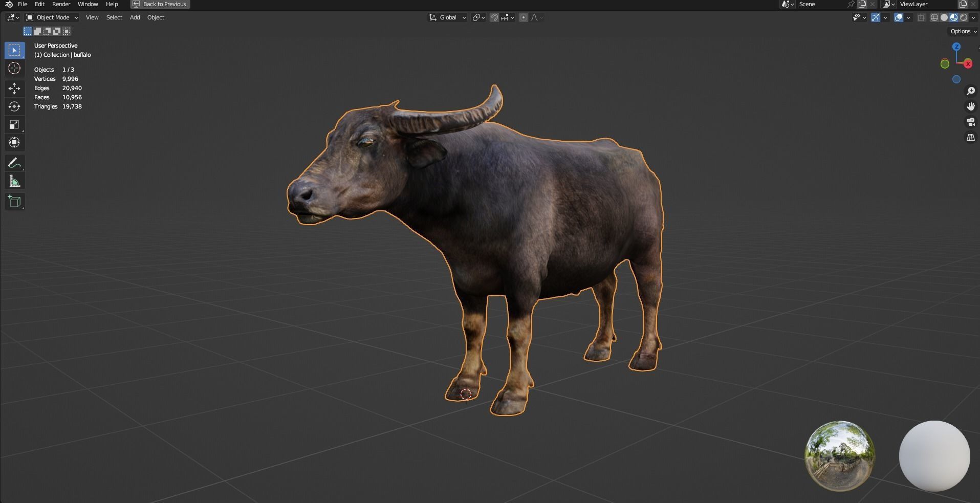Toggle X-Ray mode icon
Image resolution: width=980 pixels, height=503 pixels.
pos(921,17)
